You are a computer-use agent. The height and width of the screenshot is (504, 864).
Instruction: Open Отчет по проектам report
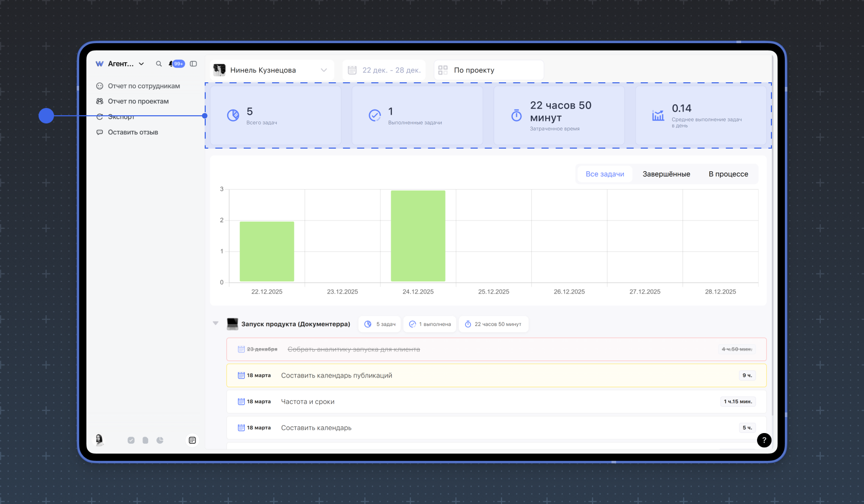coord(138,101)
